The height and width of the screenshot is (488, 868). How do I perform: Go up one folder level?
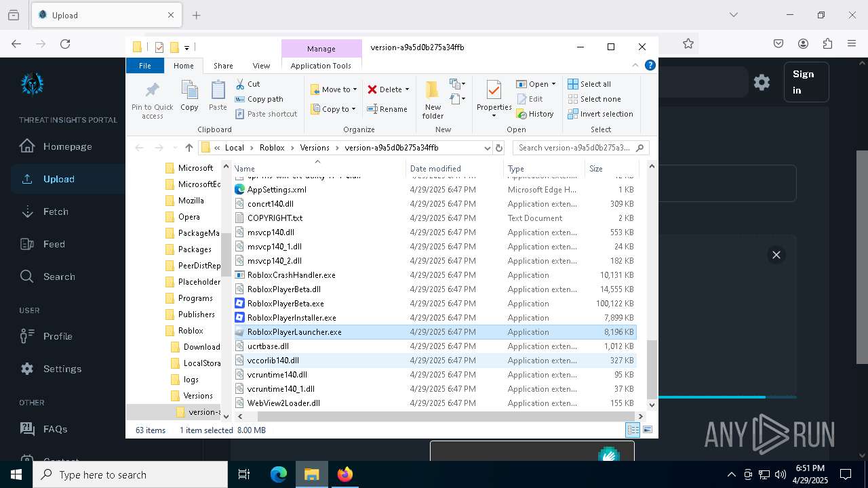point(189,148)
